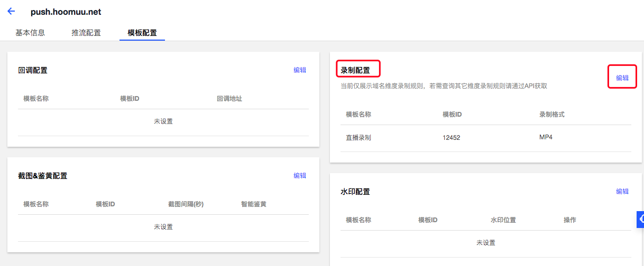This screenshot has height=266, width=644.
Task: Click 模板名称 header in 回调配置
Action: point(36,98)
